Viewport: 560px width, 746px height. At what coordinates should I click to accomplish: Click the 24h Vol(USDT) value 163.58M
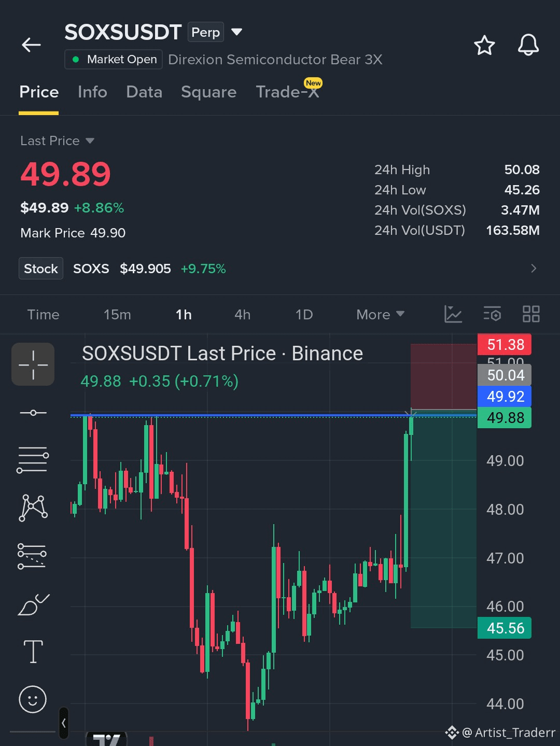pos(512,230)
